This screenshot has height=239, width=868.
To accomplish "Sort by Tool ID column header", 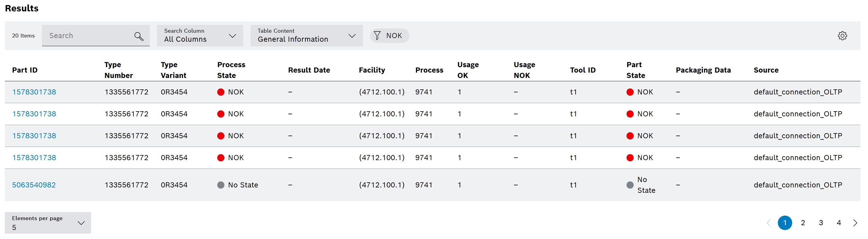I will (x=582, y=70).
